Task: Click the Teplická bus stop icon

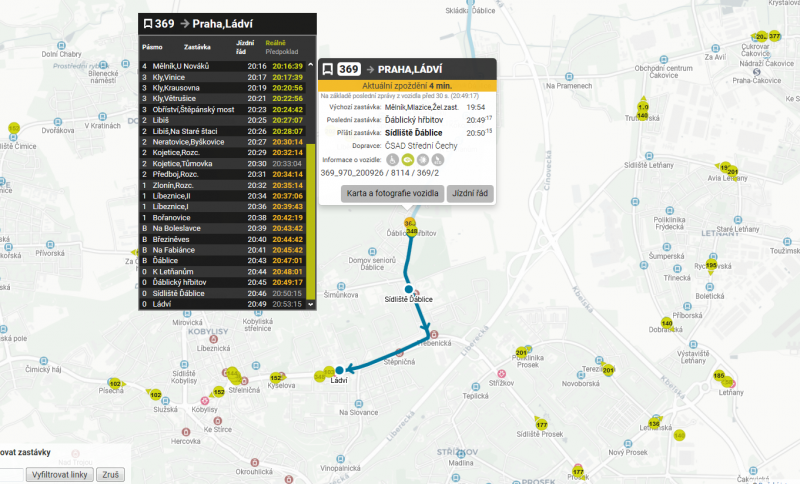Action: click(x=476, y=387)
